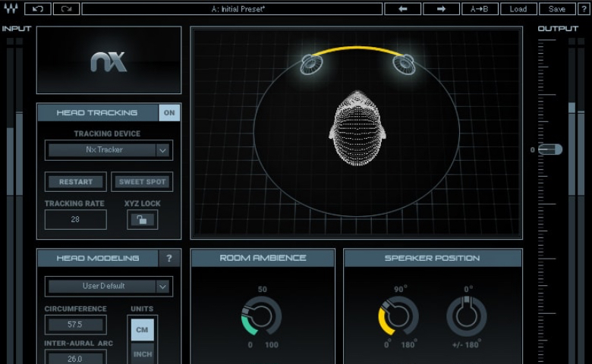Click the Room Ambience header

[263, 258]
